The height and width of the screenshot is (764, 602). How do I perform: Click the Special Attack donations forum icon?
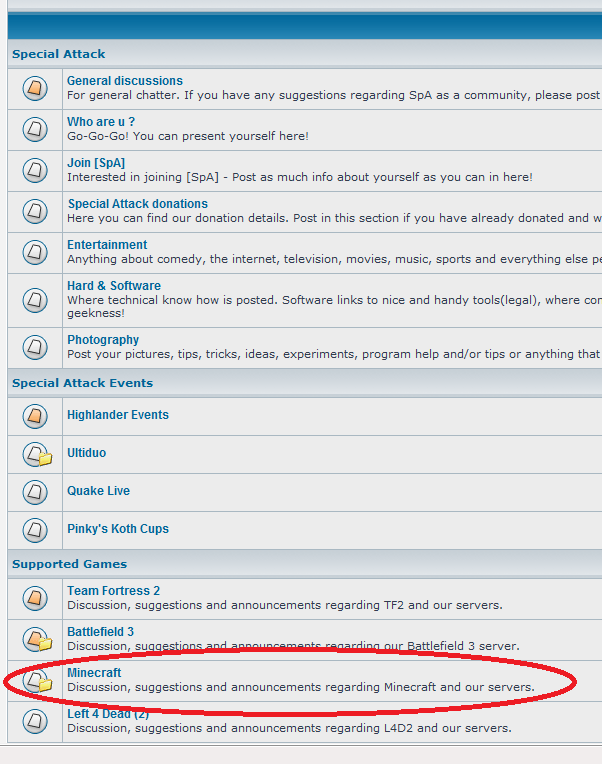[35, 211]
